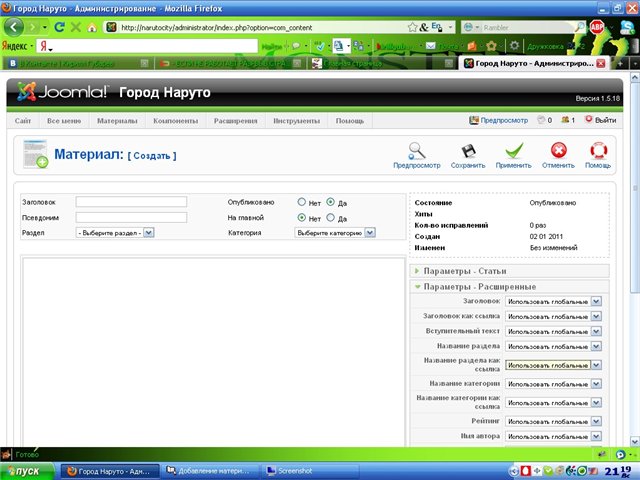Open the Материалы menu

pos(117,120)
